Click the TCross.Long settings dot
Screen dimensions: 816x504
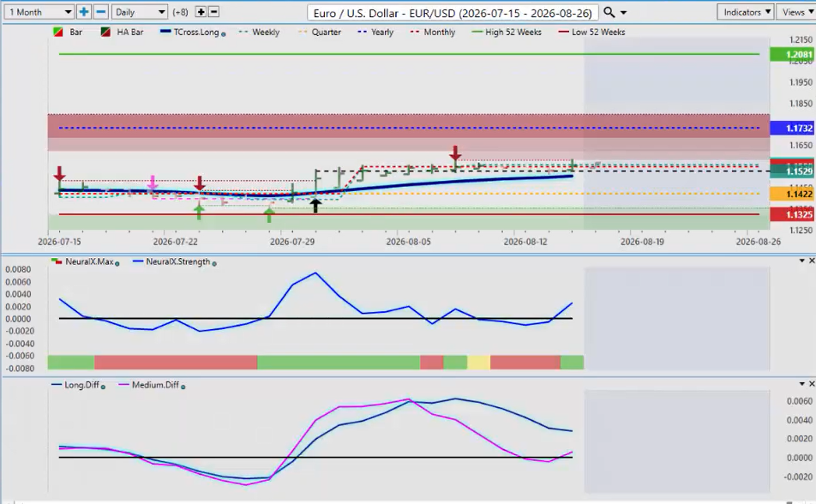223,34
